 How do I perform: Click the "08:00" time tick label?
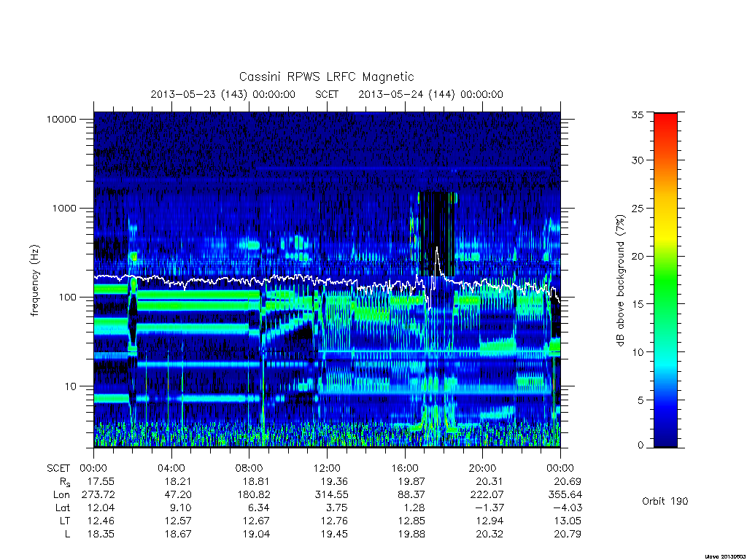[x=249, y=469]
